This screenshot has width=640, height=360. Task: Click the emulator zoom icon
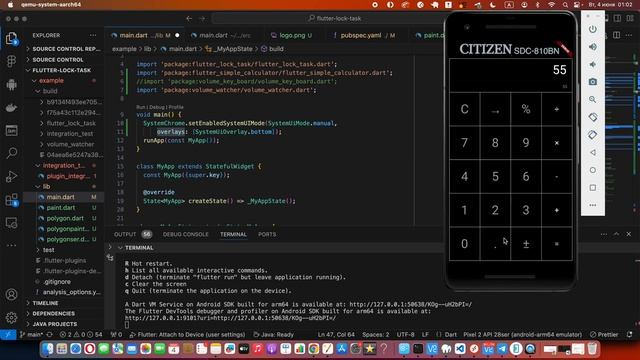click(x=593, y=100)
